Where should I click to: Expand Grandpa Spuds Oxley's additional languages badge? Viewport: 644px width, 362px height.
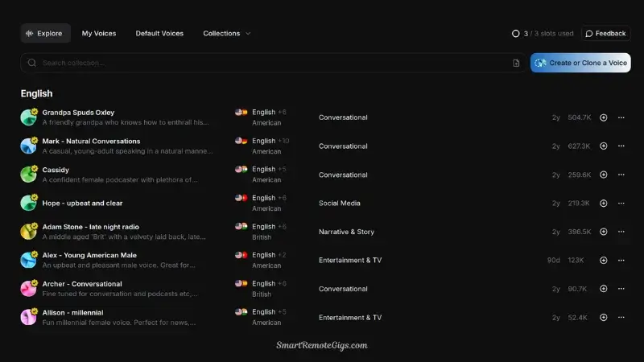point(282,112)
